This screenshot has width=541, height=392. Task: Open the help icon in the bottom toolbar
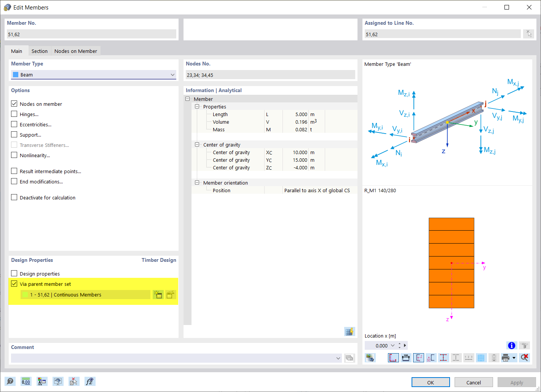click(x=10, y=381)
